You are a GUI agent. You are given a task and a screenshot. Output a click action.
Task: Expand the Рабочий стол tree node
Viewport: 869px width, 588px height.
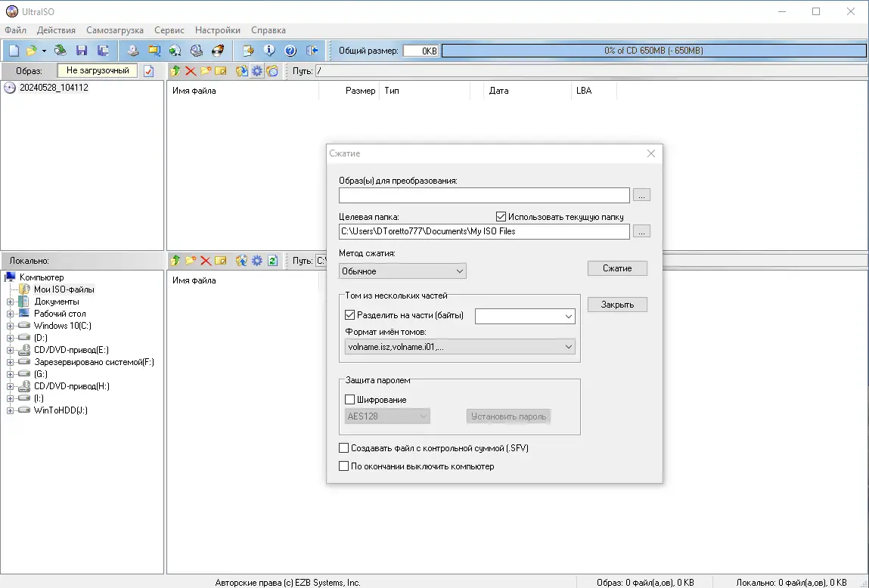pos(10,314)
